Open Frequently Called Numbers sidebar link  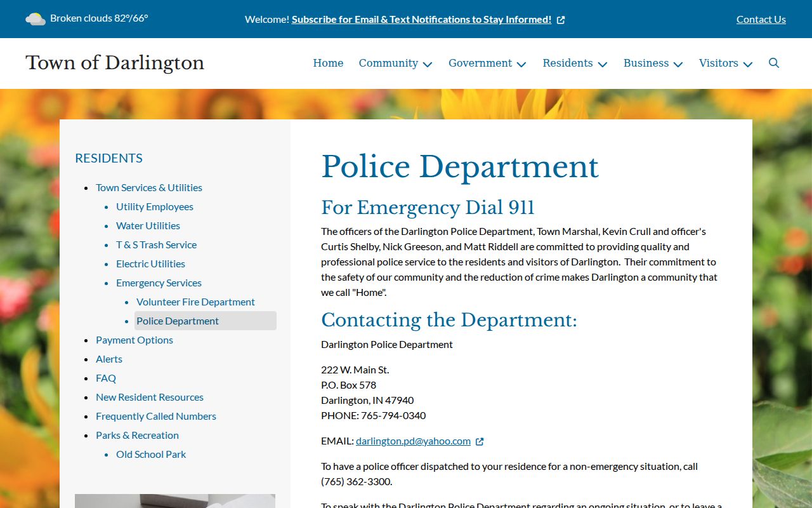[156, 416]
